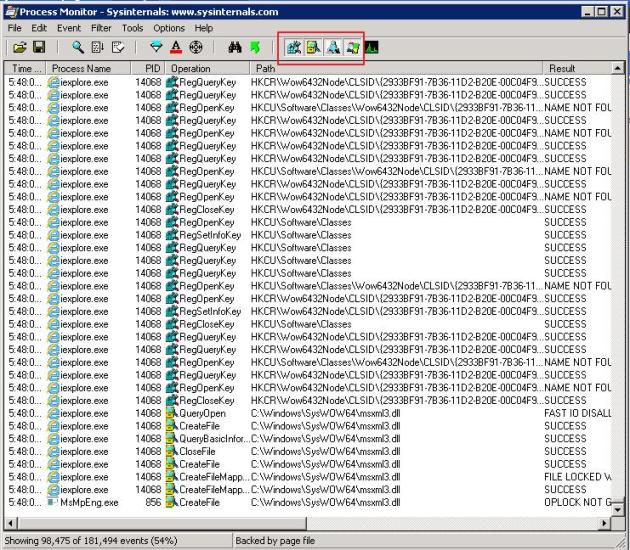This screenshot has height=550, width=630.
Task: Click the Find binoculars icon
Action: click(235, 47)
